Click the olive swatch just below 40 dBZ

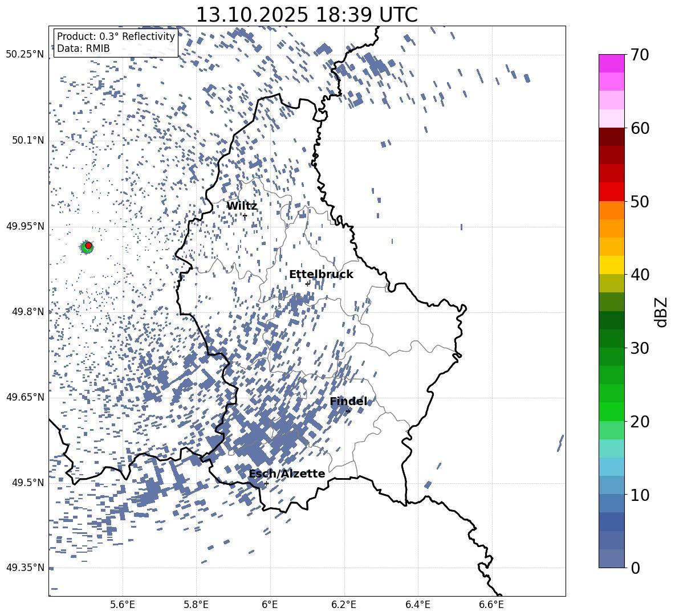[612, 283]
